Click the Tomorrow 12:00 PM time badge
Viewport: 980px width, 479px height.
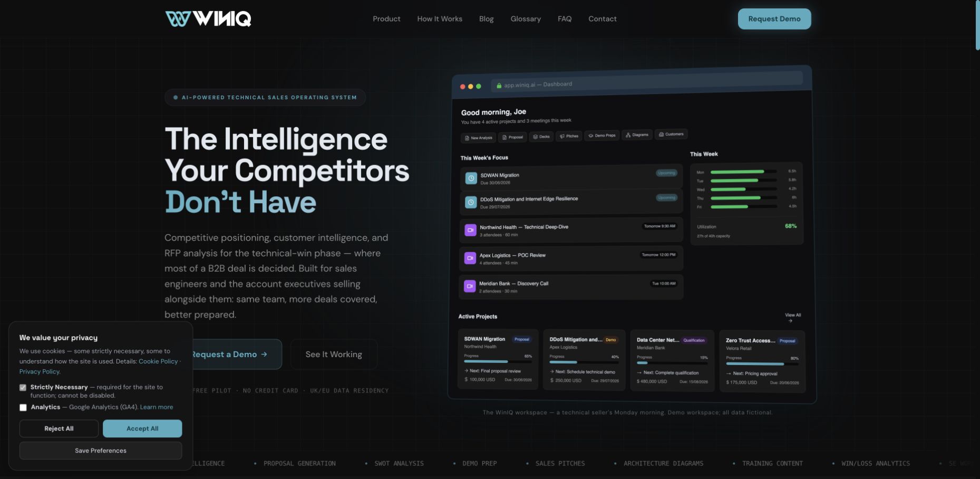click(x=658, y=255)
